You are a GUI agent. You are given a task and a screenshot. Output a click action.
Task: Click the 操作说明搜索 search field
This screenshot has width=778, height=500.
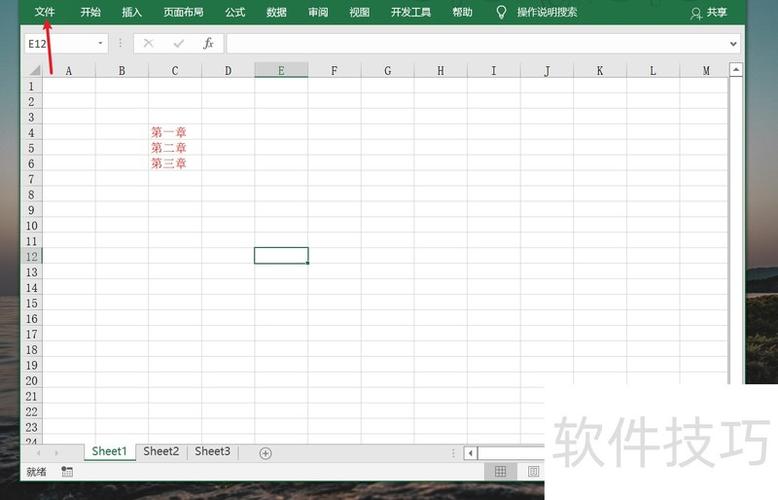[547, 12]
